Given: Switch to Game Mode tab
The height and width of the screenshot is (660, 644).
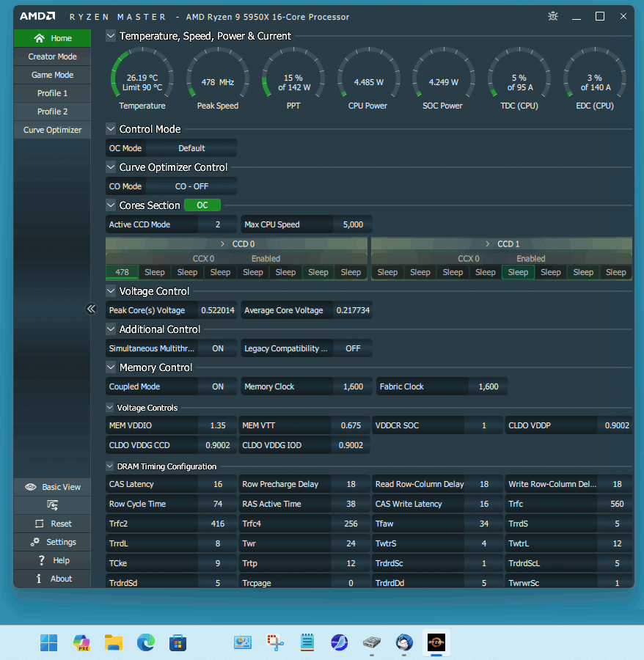Looking at the screenshot, I should (x=52, y=75).
